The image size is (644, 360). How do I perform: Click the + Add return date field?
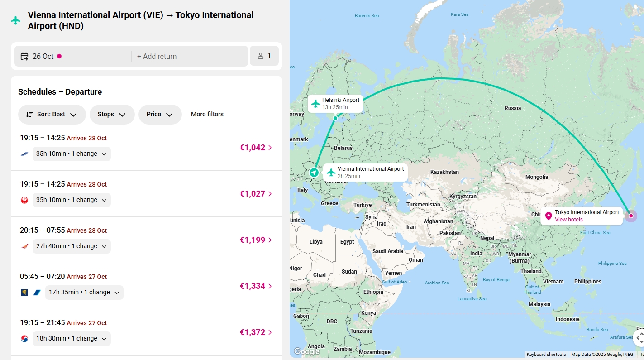click(x=190, y=56)
